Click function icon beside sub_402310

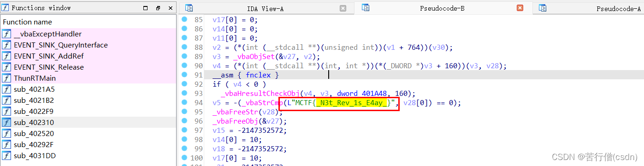coord(6,123)
